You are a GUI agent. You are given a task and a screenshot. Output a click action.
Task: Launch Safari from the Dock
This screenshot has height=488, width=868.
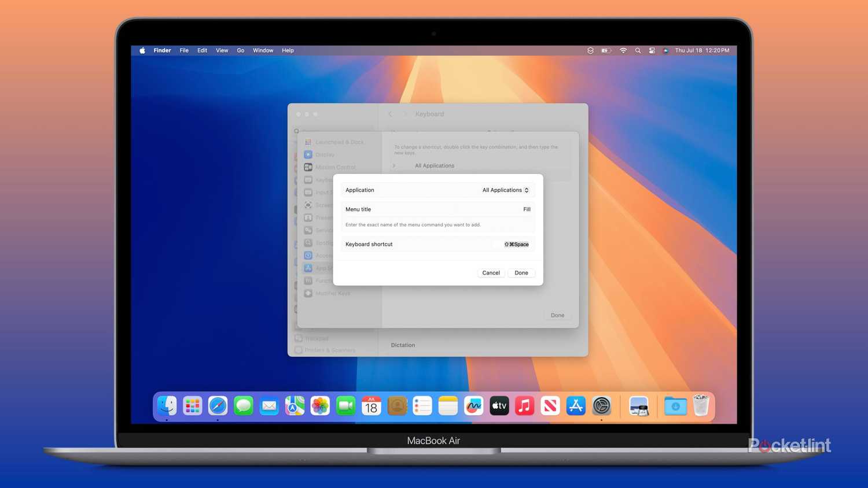(x=218, y=406)
